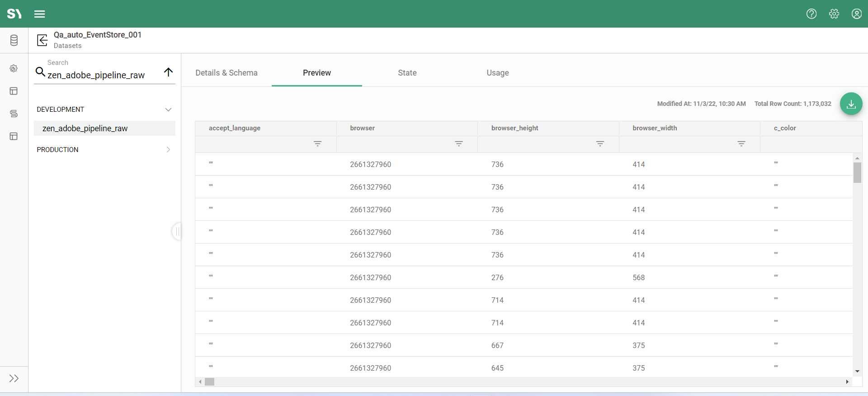
Task: Click the back arrow beside Qa_auto_EventStore_001
Action: [42, 40]
